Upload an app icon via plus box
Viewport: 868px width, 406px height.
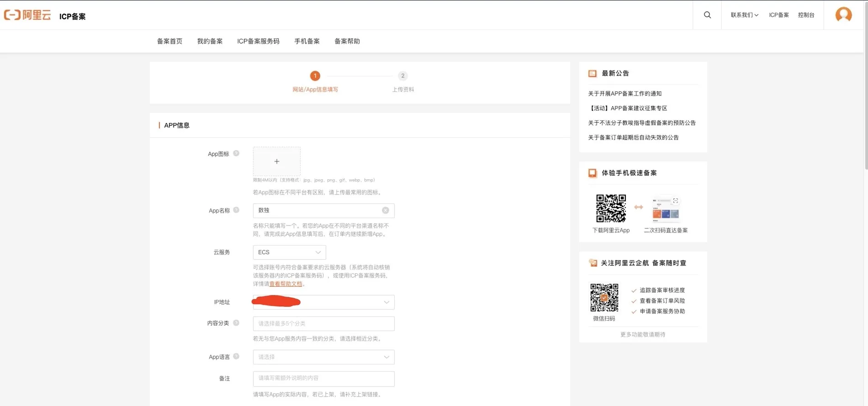(277, 161)
